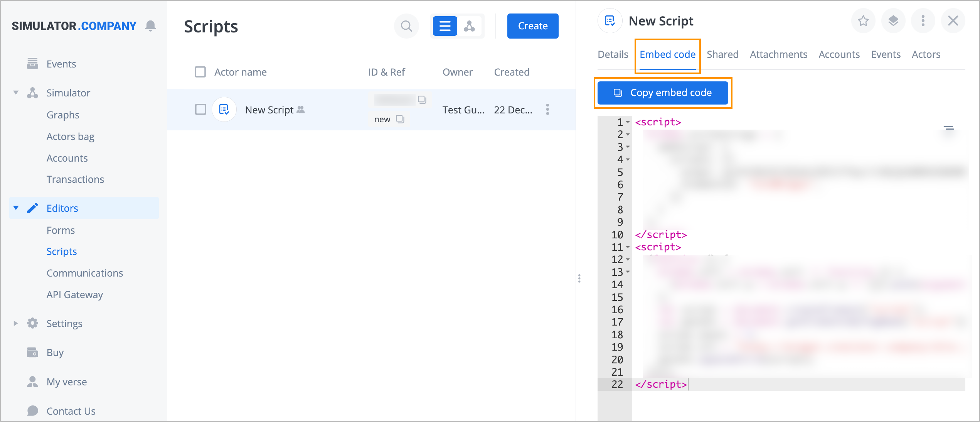Click the Contact Us chat icon

32,411
